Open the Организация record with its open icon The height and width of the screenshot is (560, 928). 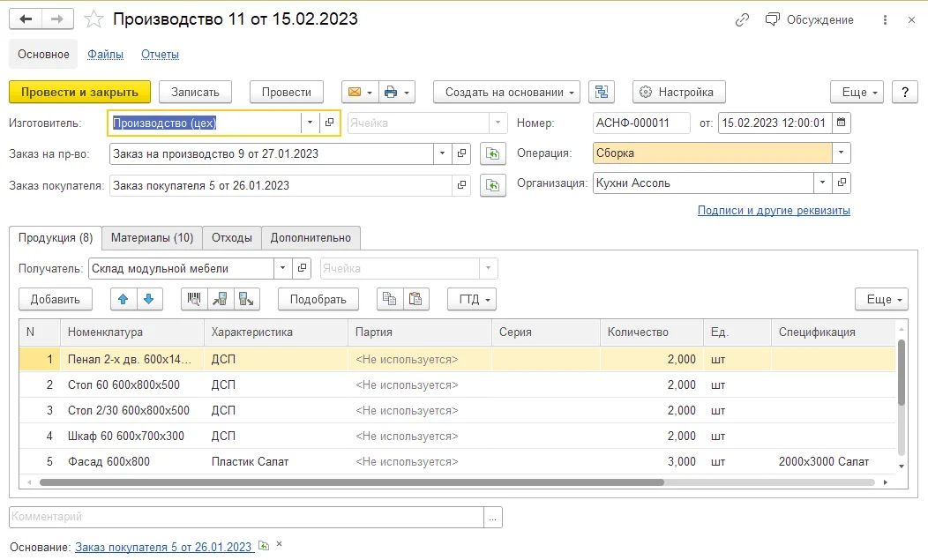(842, 183)
